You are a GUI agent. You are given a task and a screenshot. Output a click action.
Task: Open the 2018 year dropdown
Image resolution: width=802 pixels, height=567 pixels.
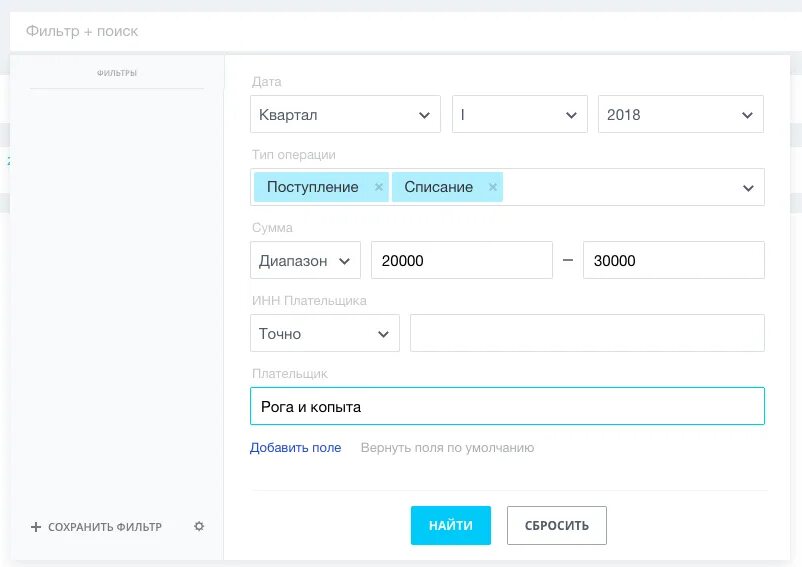tap(681, 114)
